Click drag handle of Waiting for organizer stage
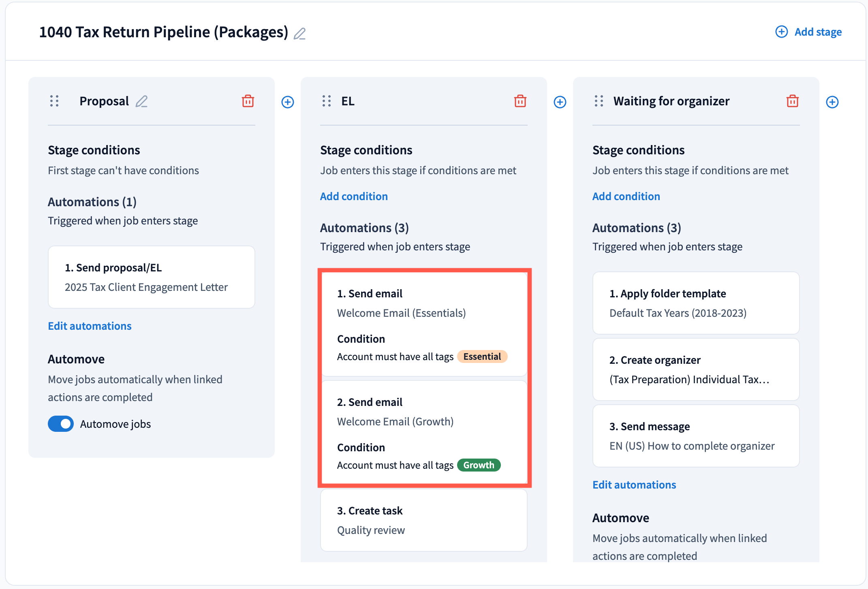The width and height of the screenshot is (868, 589). pyautogui.click(x=599, y=101)
